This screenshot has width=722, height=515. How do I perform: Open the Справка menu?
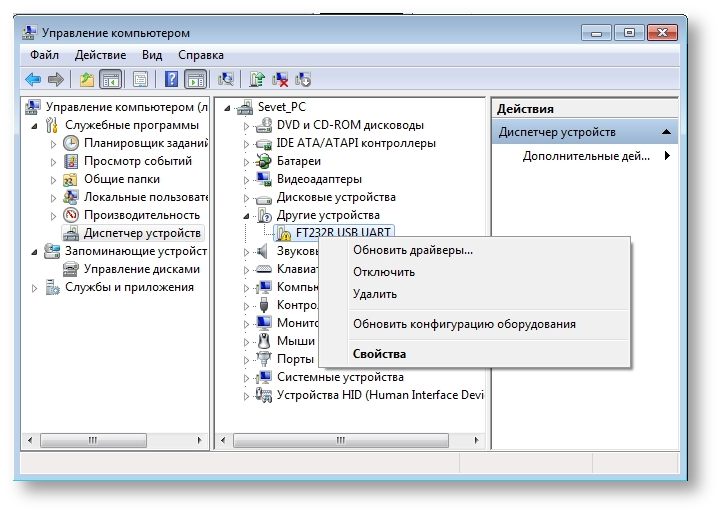click(x=201, y=55)
